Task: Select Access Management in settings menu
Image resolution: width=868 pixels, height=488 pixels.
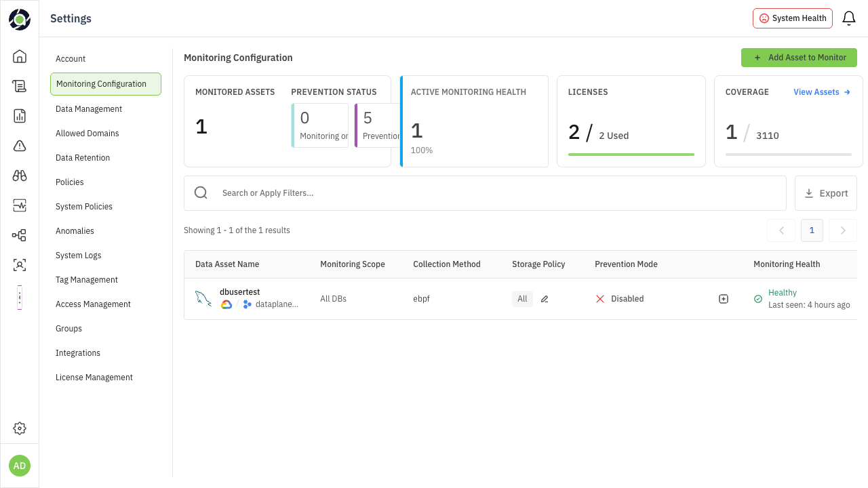Action: coord(93,304)
